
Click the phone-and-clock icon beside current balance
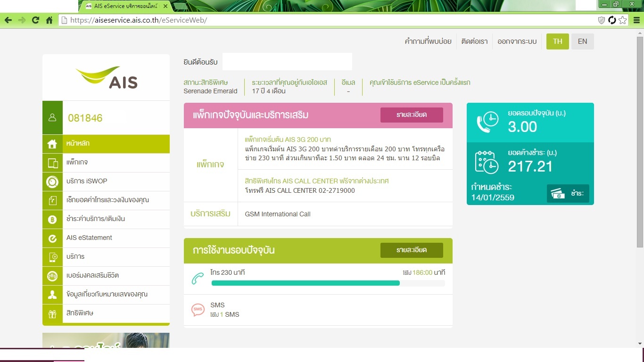click(x=487, y=122)
